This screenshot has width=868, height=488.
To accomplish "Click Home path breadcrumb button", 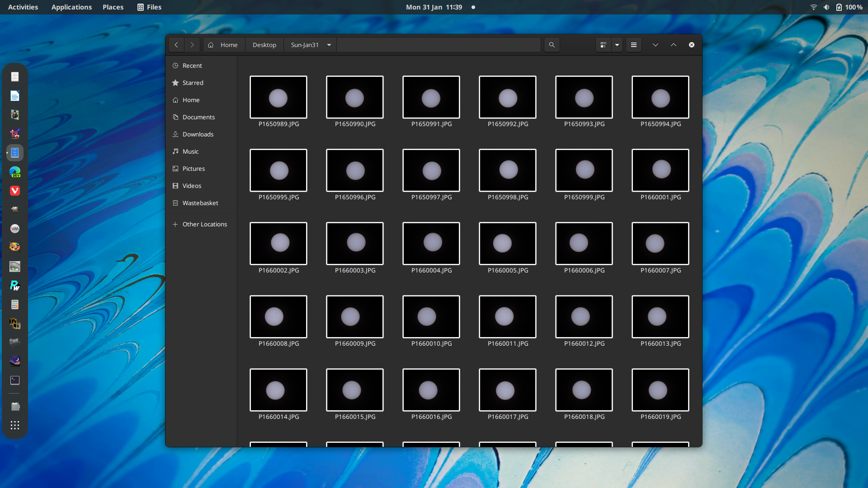I will click(x=224, y=45).
